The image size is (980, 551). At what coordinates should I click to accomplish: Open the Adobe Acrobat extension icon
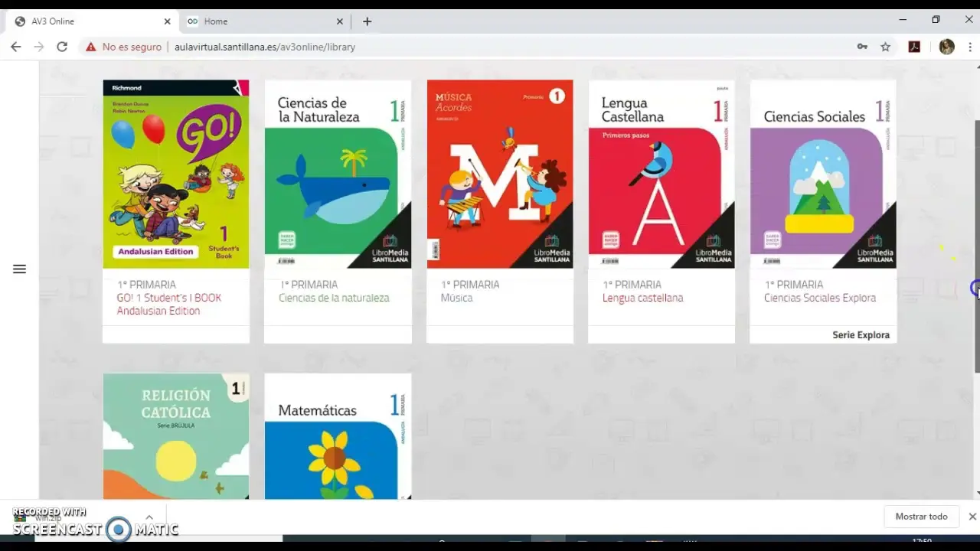point(914,47)
